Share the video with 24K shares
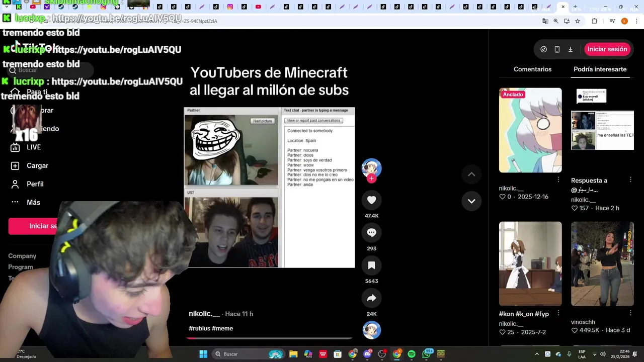 pos(371,298)
